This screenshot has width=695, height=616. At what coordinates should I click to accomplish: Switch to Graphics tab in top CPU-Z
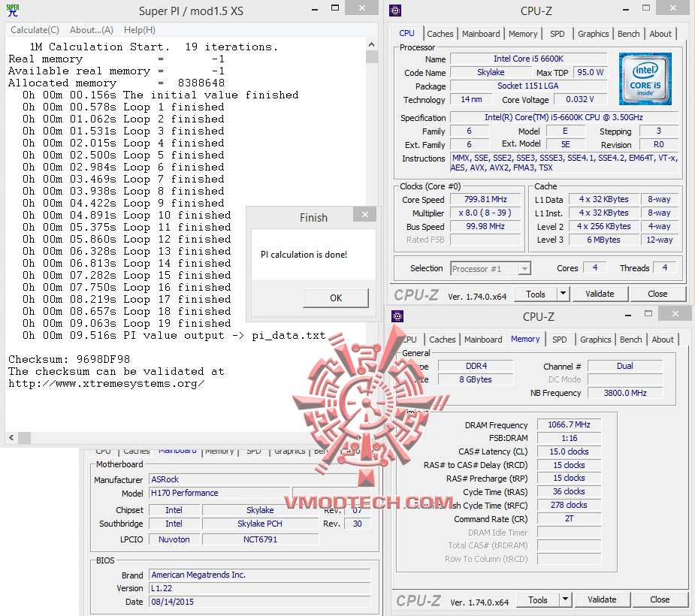click(x=593, y=34)
